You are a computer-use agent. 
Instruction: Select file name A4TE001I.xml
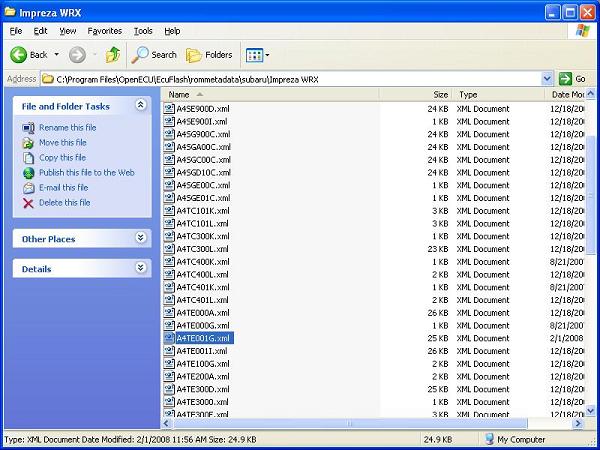tap(202, 351)
